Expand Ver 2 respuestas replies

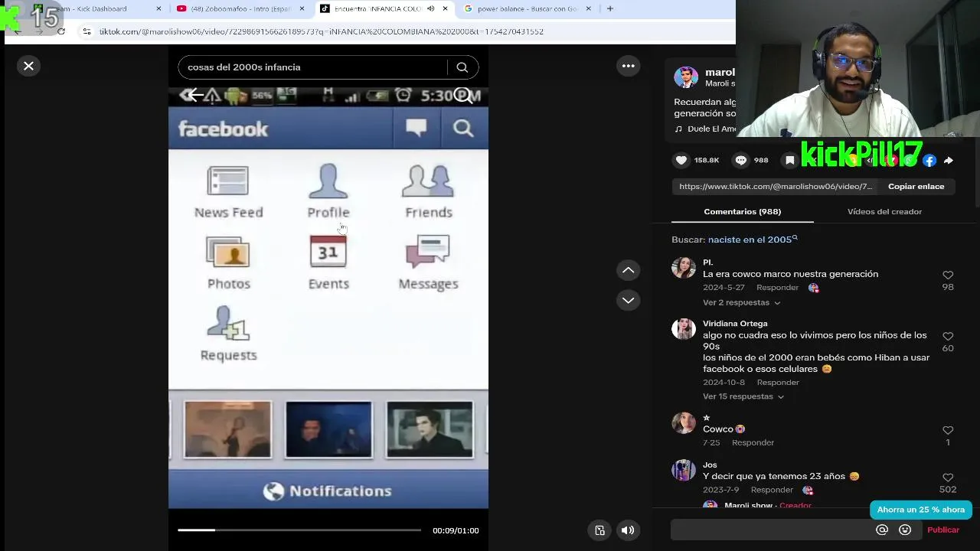pos(741,302)
